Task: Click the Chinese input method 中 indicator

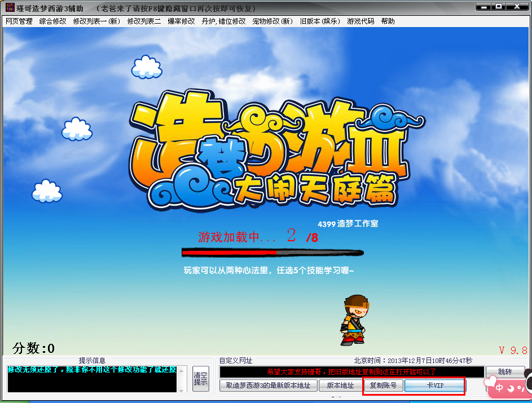Action: click(x=499, y=387)
